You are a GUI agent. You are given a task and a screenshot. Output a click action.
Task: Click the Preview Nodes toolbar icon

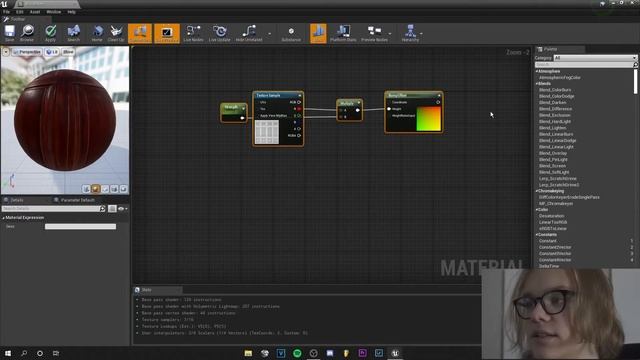pos(374,33)
